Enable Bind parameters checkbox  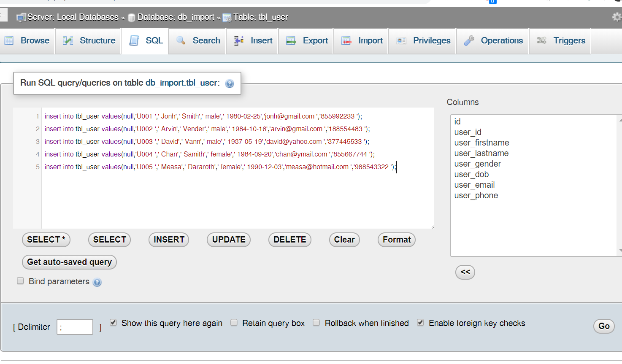coord(20,281)
